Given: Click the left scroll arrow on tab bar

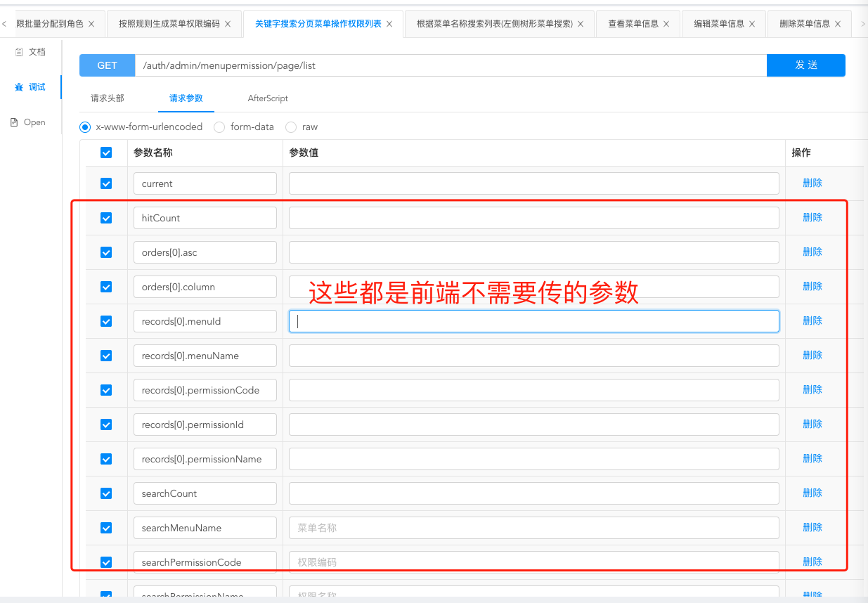Looking at the screenshot, I should 5,22.
